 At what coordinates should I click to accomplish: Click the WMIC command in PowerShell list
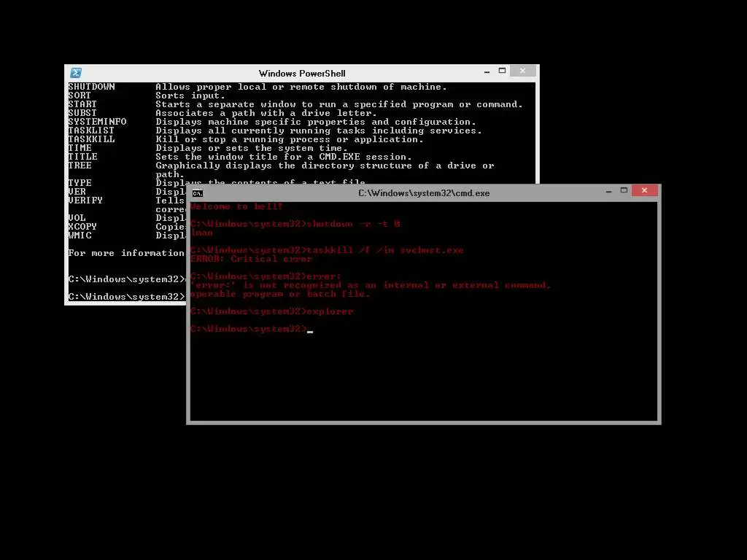click(80, 236)
